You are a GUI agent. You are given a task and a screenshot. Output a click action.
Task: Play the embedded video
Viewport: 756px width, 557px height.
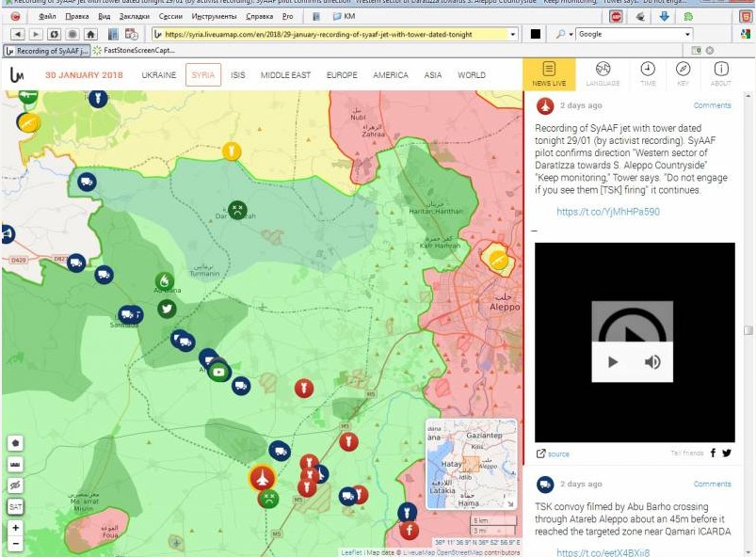click(613, 362)
